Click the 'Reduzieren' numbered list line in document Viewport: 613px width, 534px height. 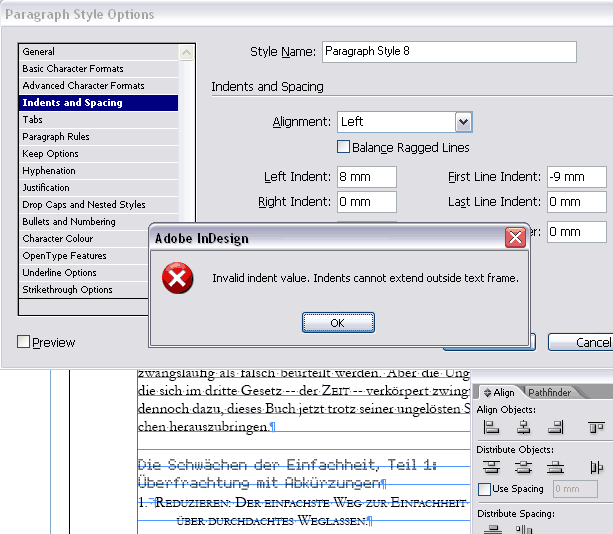pos(302,502)
